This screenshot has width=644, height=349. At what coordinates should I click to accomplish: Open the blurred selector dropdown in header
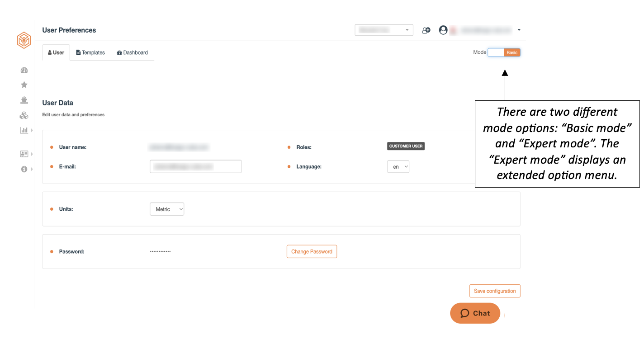tap(384, 30)
